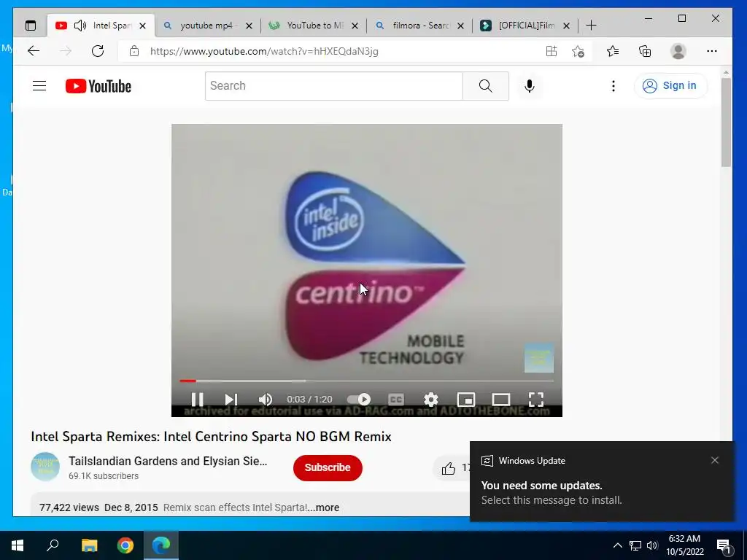Viewport: 747px width, 560px height.
Task: Mute the Intel Sparta tab audio
Action: pos(80,26)
